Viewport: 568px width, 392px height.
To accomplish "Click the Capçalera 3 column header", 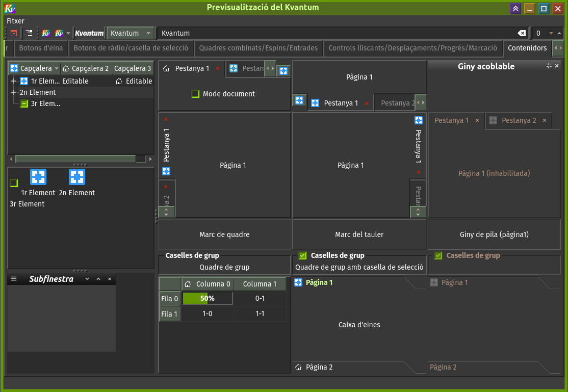I will tap(133, 68).
